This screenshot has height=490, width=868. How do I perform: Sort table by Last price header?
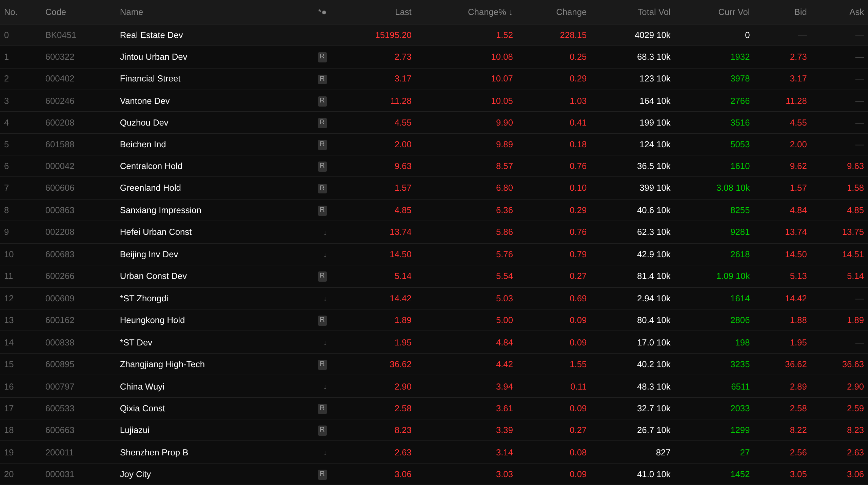[403, 12]
